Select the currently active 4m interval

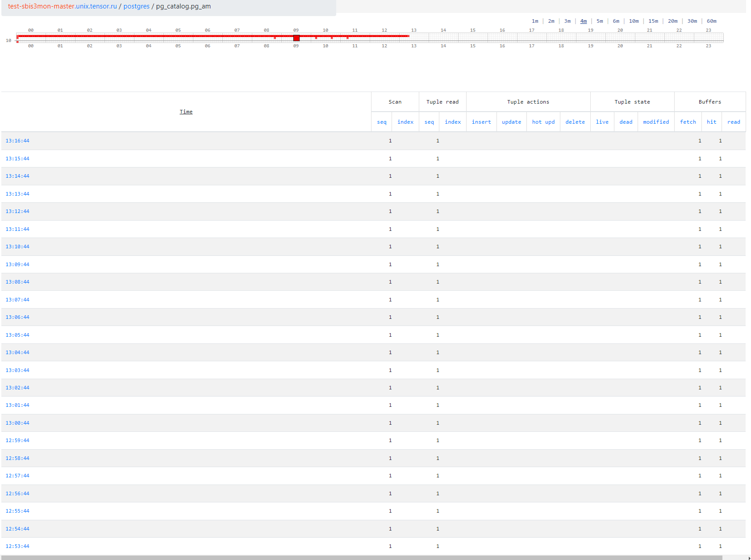(584, 21)
